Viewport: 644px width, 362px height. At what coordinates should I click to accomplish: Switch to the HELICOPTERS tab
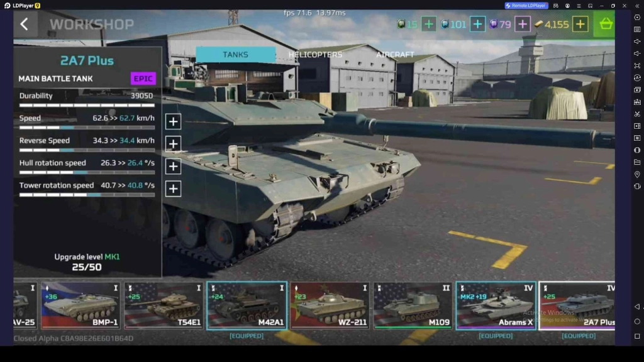(x=317, y=55)
